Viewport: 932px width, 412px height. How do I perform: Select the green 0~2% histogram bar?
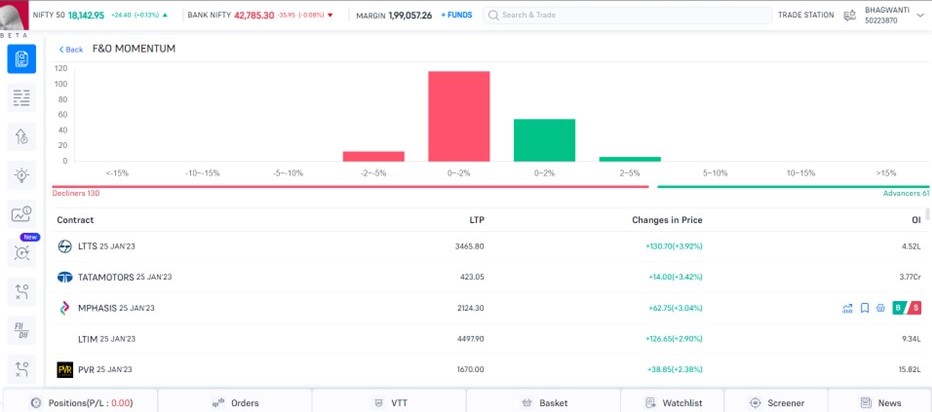point(544,140)
